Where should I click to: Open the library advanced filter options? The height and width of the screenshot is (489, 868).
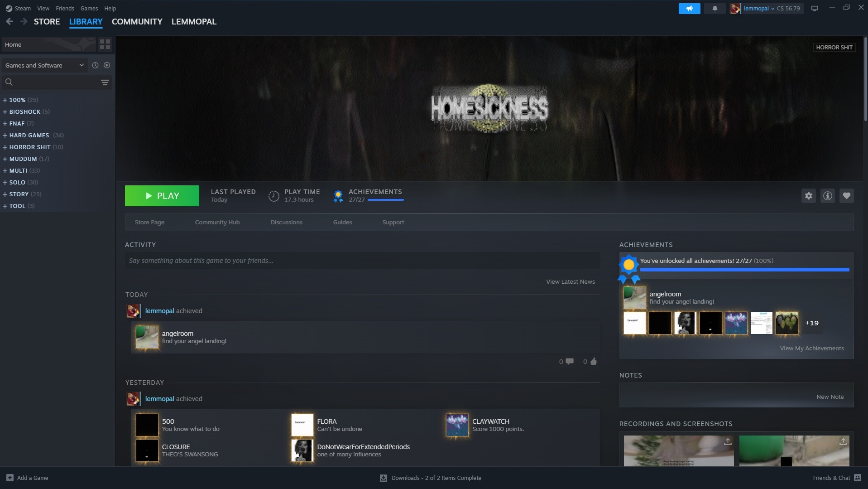coord(105,82)
